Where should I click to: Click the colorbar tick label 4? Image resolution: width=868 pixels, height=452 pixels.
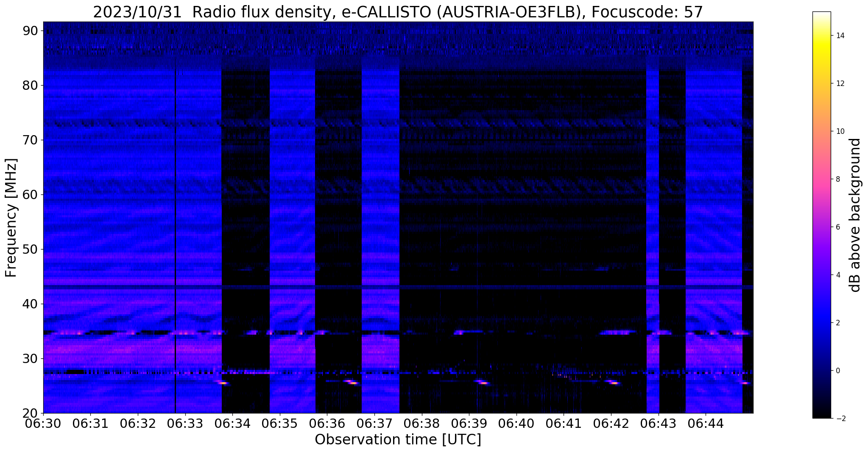click(x=837, y=275)
